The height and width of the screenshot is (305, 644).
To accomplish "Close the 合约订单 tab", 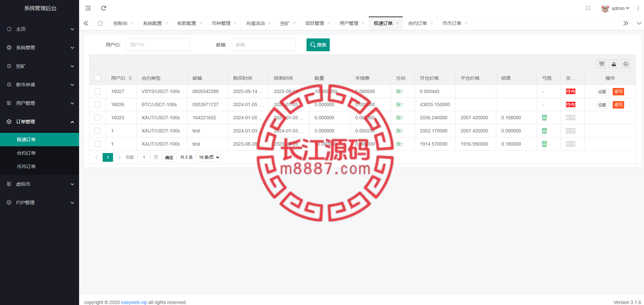I will click(432, 23).
